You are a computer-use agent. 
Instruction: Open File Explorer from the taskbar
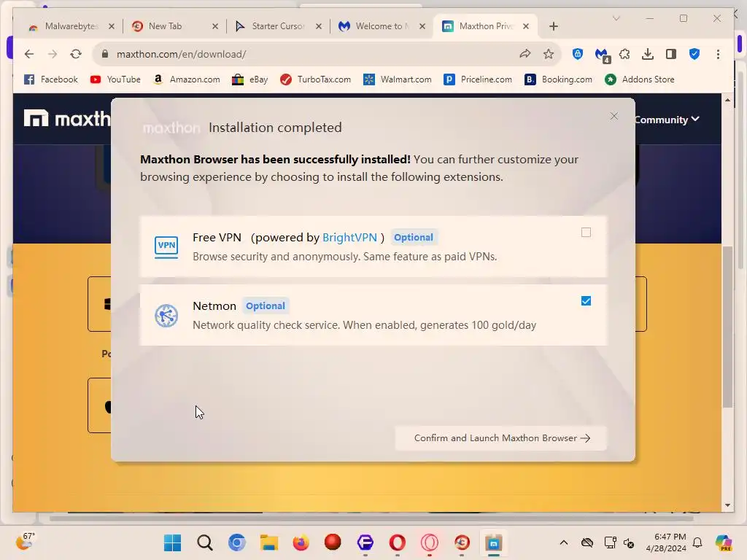tap(269, 542)
